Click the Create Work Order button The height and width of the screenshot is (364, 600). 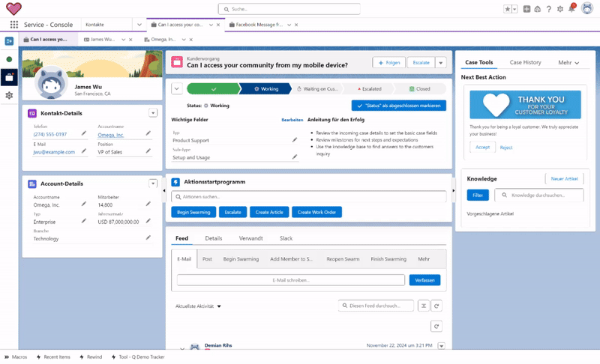pos(316,212)
